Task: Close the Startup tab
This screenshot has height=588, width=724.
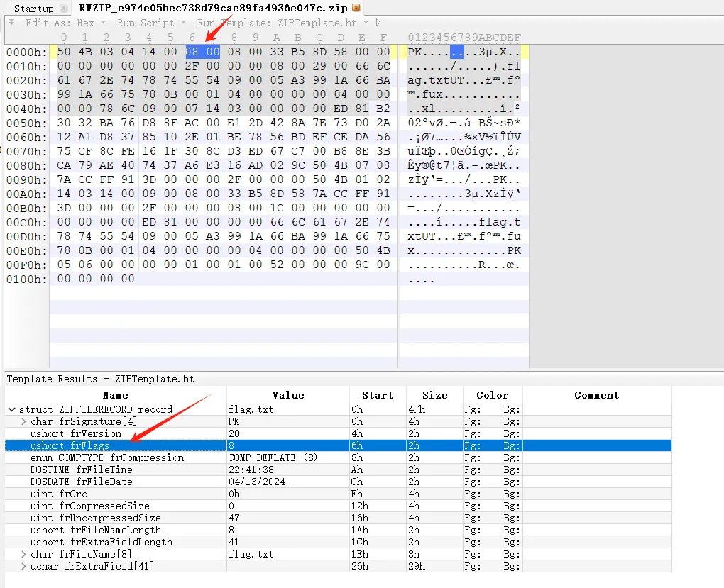Action: point(64,9)
